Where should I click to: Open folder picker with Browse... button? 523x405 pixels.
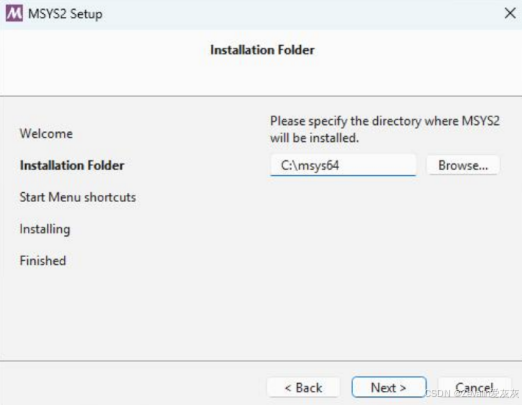[463, 165]
